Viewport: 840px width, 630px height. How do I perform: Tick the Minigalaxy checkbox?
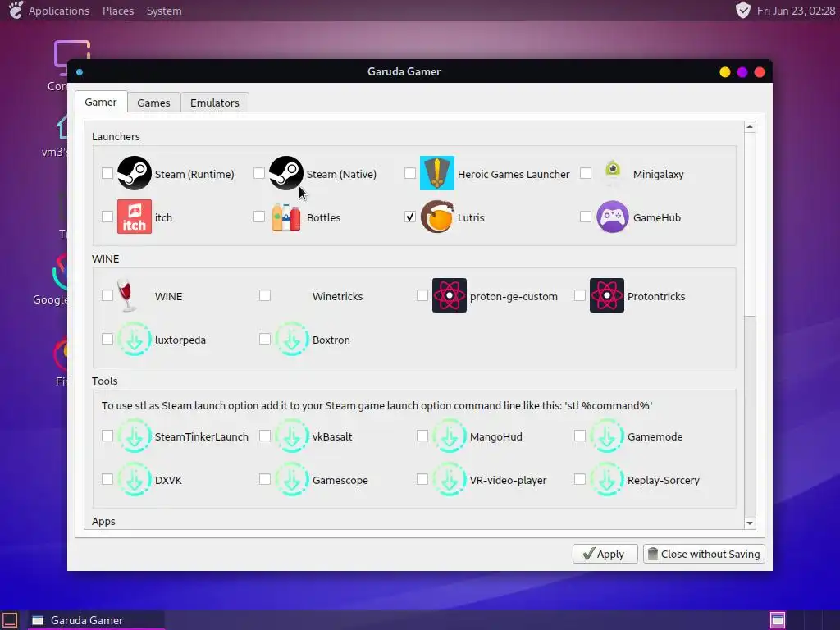(x=586, y=173)
